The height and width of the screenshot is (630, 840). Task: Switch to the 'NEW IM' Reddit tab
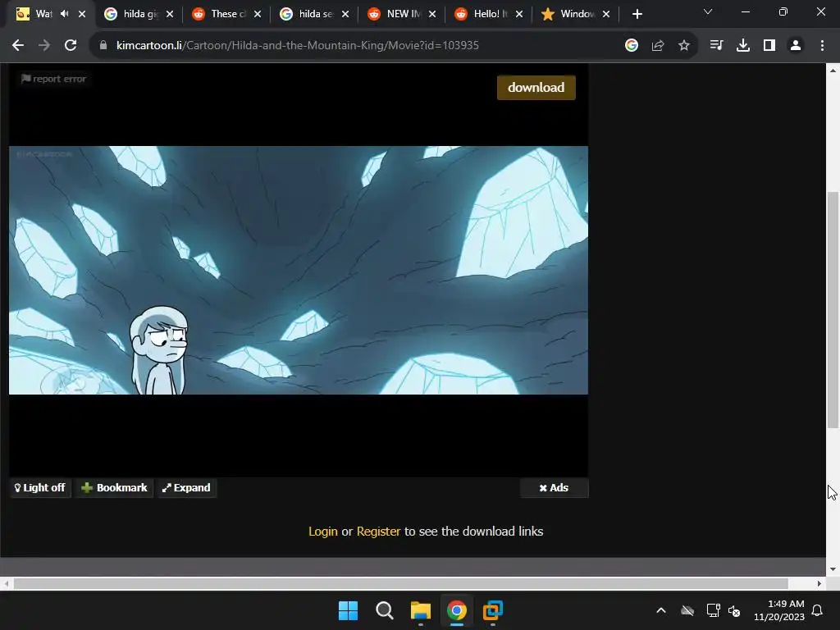[396, 14]
